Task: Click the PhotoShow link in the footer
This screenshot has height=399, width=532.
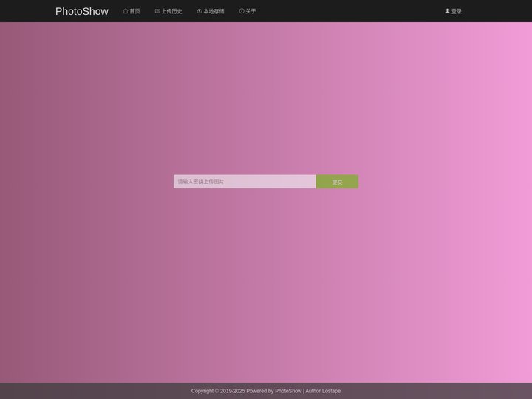Action: click(x=288, y=391)
